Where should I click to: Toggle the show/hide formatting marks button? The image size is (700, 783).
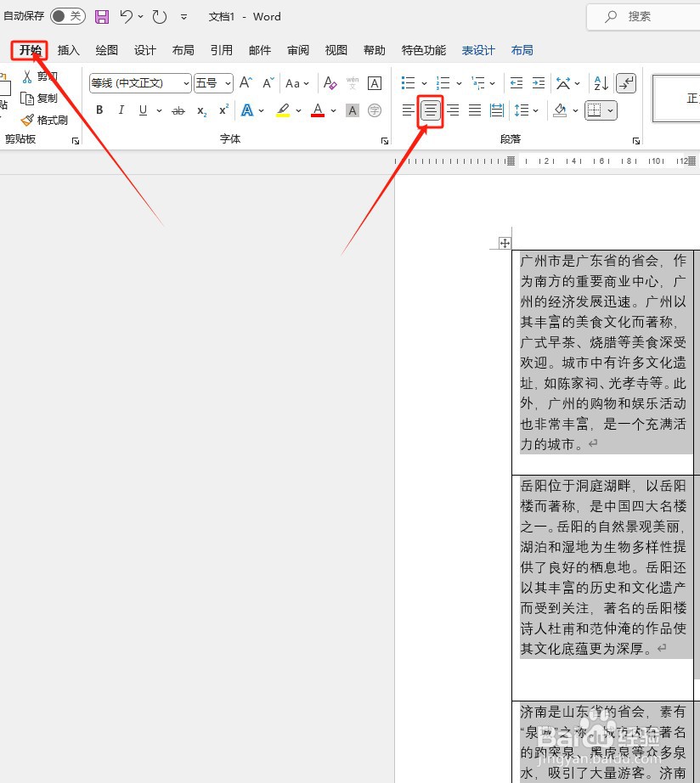[625, 82]
